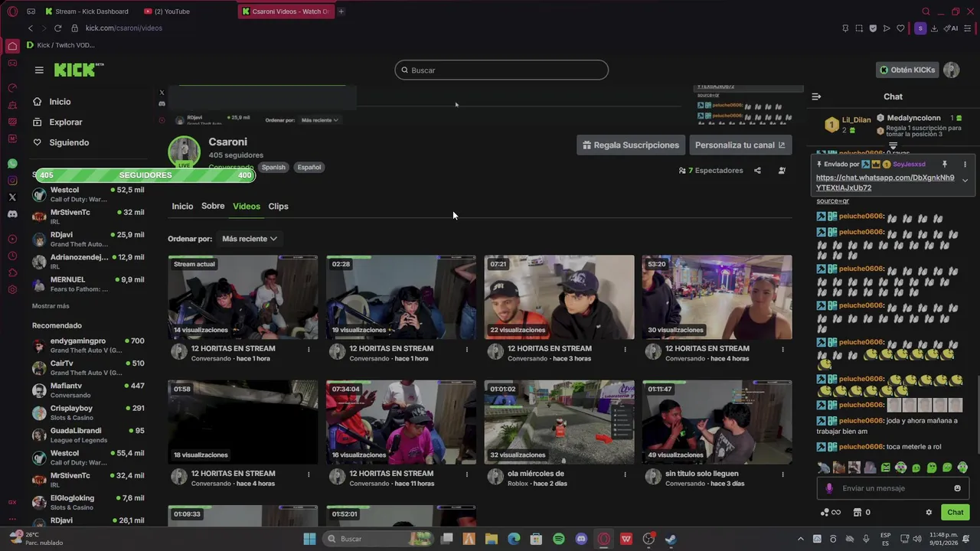This screenshot has width=980, height=551.
Task: Click the Kick / Twitch VOD bookmark
Action: pyautogui.click(x=60, y=45)
